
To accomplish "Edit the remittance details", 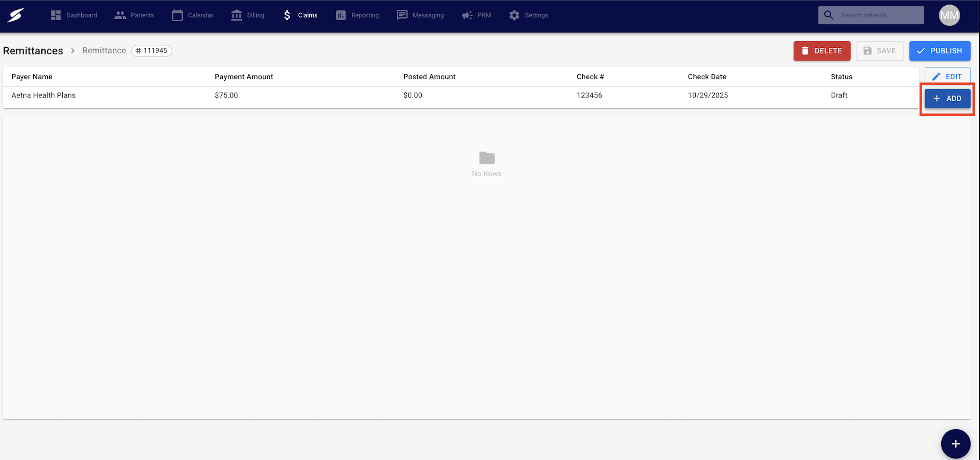I will [x=947, y=77].
